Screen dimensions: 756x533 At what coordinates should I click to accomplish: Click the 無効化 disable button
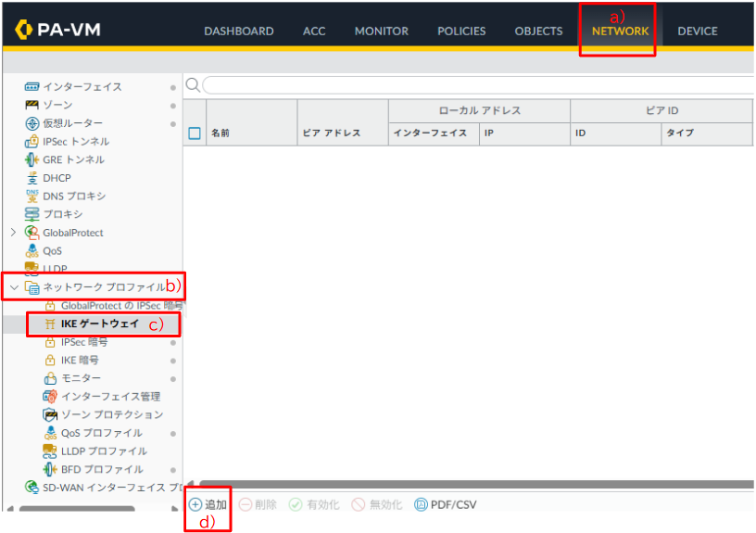(x=376, y=504)
